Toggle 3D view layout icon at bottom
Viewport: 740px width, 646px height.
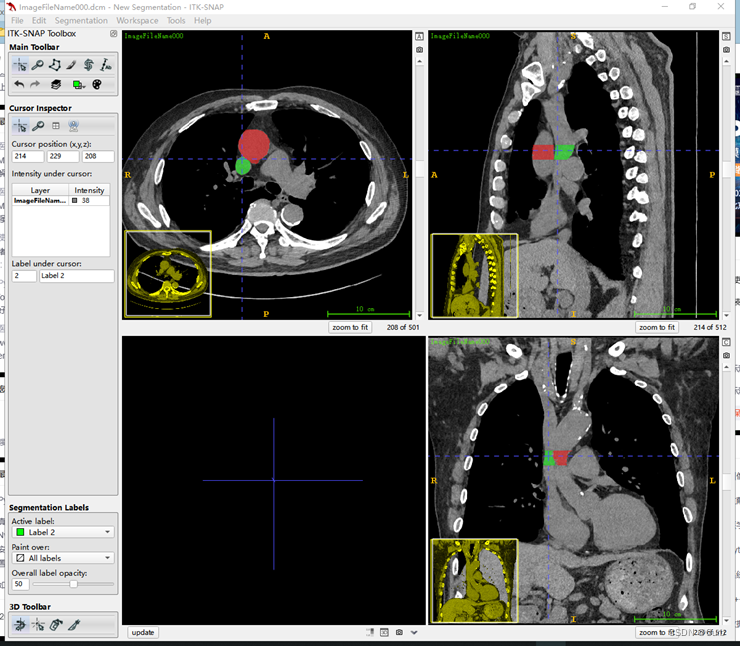(385, 632)
